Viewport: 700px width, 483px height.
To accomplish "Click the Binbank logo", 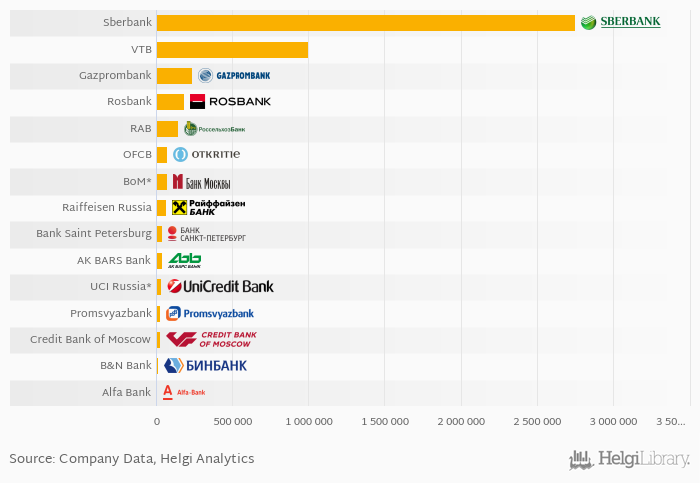I will pos(205,366).
